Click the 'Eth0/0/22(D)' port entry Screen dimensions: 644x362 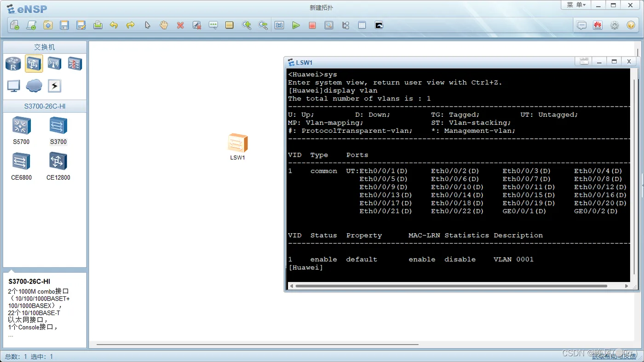[457, 211]
